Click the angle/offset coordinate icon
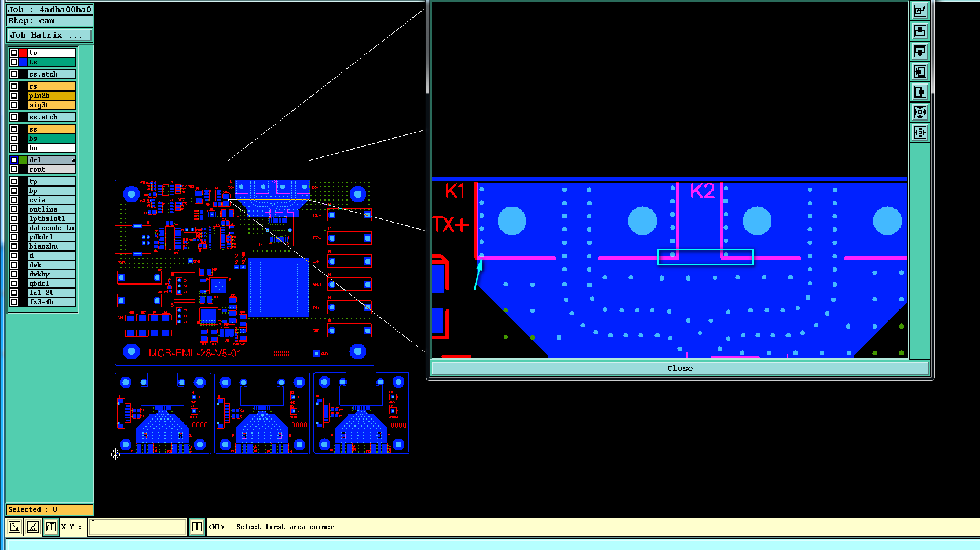 point(33,527)
